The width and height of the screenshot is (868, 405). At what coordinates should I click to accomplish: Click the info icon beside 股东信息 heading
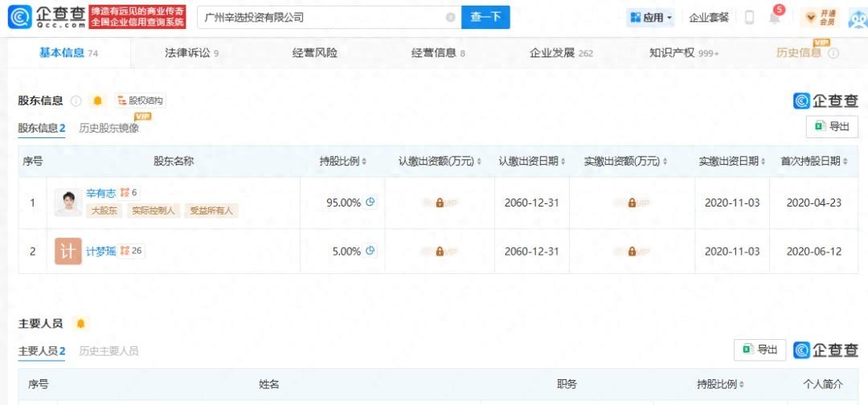pos(76,101)
